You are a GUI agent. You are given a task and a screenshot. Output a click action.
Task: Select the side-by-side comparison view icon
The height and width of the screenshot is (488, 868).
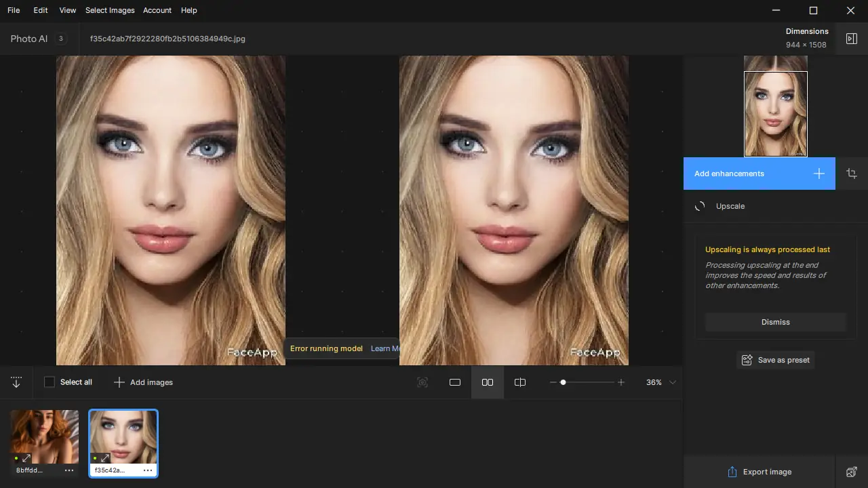click(x=488, y=382)
